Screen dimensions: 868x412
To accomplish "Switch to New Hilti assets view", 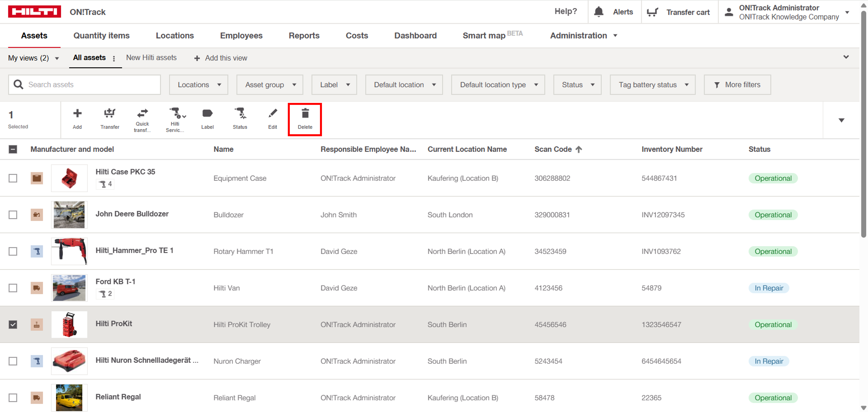I will pos(151,58).
